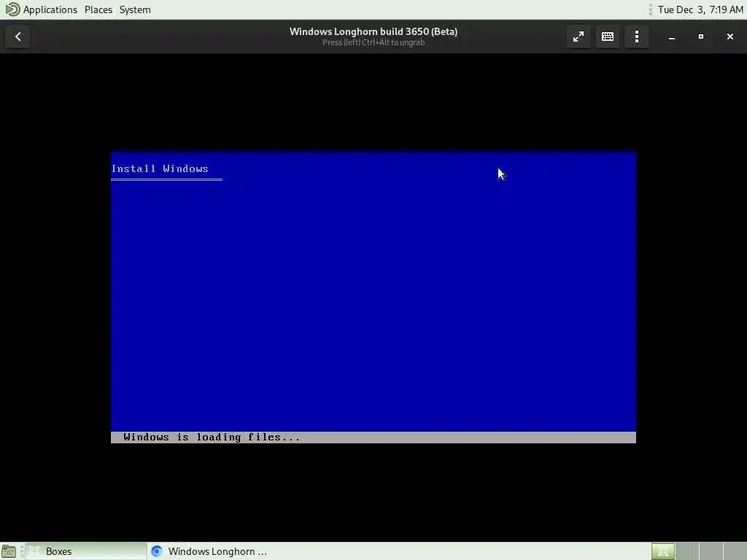Open the clock showing Tue Dec 3
Image resolution: width=747 pixels, height=560 pixels.
tap(700, 9)
